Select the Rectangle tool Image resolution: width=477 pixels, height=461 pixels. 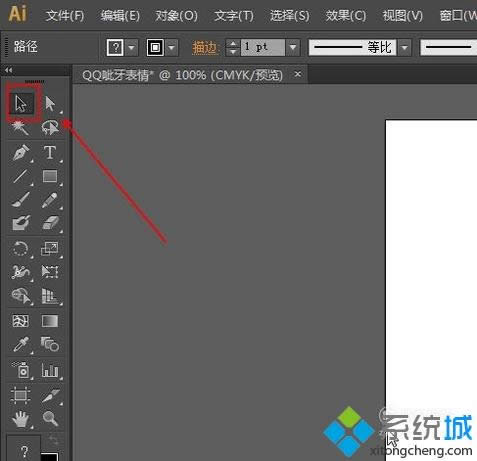[50, 176]
